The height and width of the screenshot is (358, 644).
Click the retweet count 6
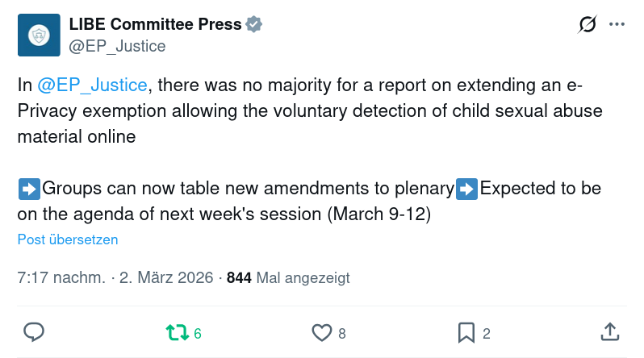[198, 333]
